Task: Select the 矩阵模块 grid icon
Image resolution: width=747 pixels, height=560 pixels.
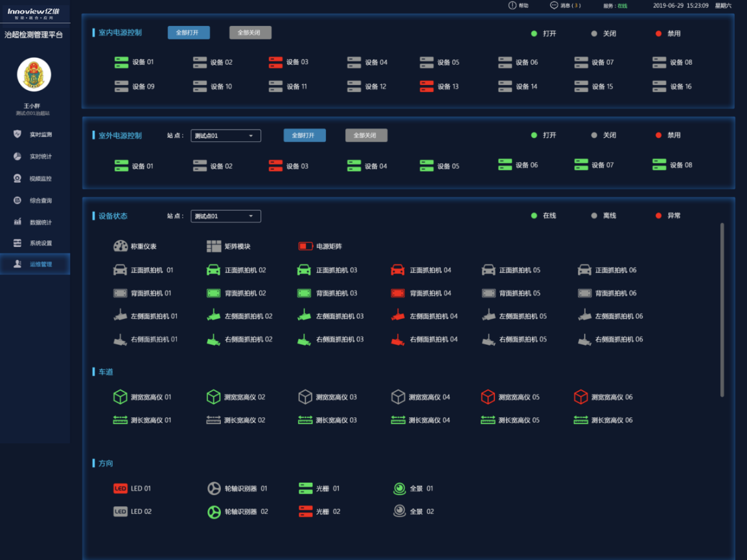Action: click(214, 246)
